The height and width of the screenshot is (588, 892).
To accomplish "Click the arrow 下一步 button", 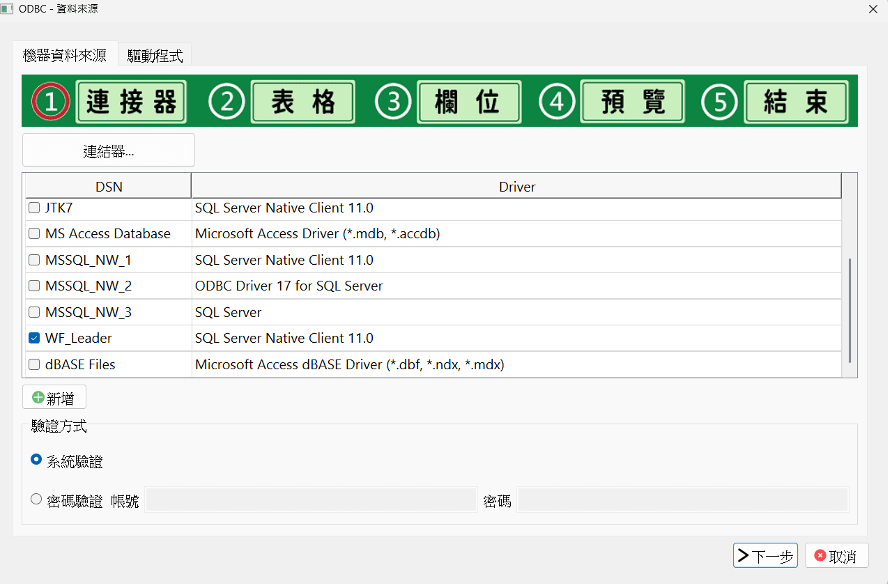I will [765, 556].
